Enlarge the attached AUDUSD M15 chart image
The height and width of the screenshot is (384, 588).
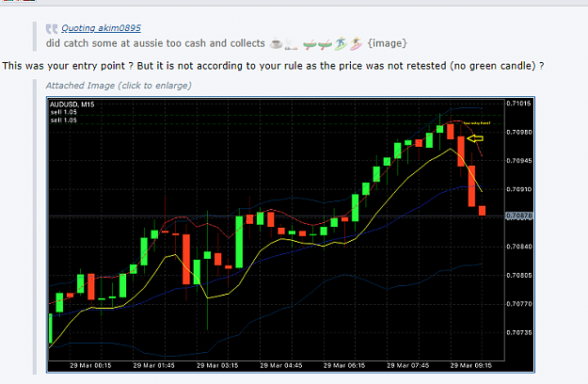(291, 234)
